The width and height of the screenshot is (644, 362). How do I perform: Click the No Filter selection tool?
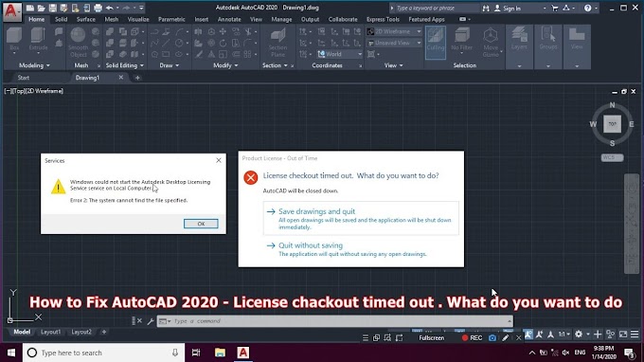click(x=461, y=41)
